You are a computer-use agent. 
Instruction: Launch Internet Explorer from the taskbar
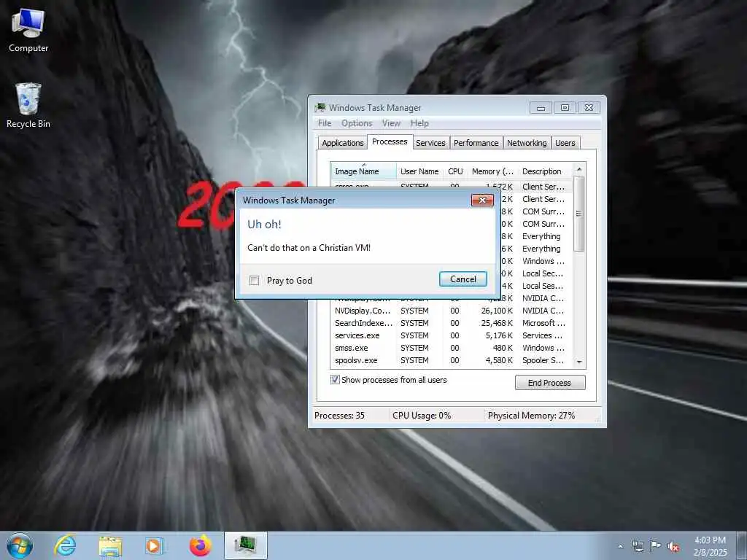pyautogui.click(x=65, y=545)
